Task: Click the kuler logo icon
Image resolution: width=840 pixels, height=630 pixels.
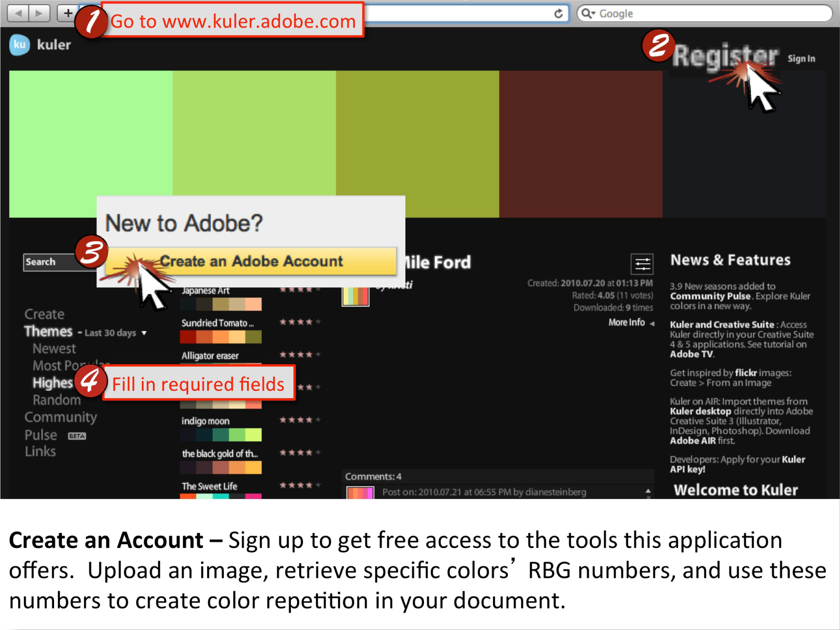Action: 20,45
